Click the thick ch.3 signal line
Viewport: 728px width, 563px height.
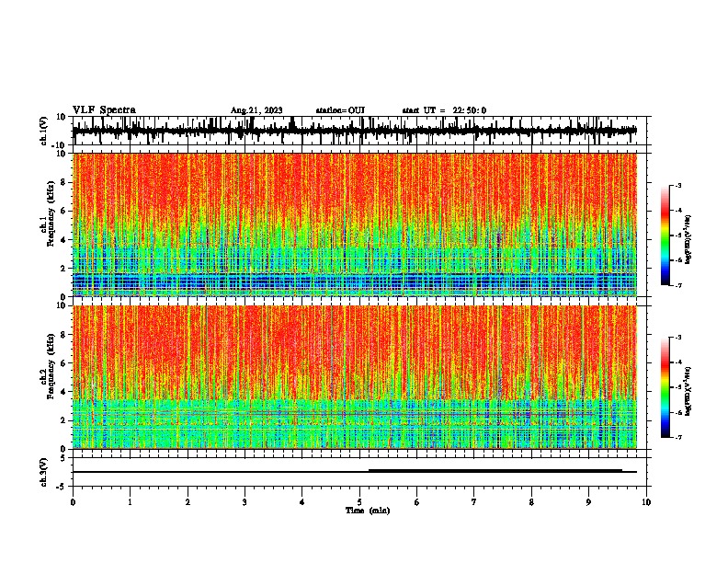495,471
